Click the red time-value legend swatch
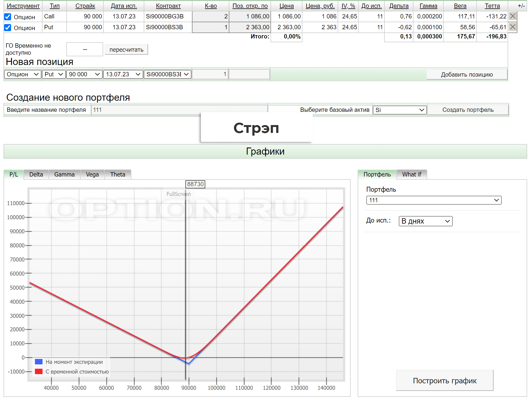The image size is (532, 402). pos(39,372)
